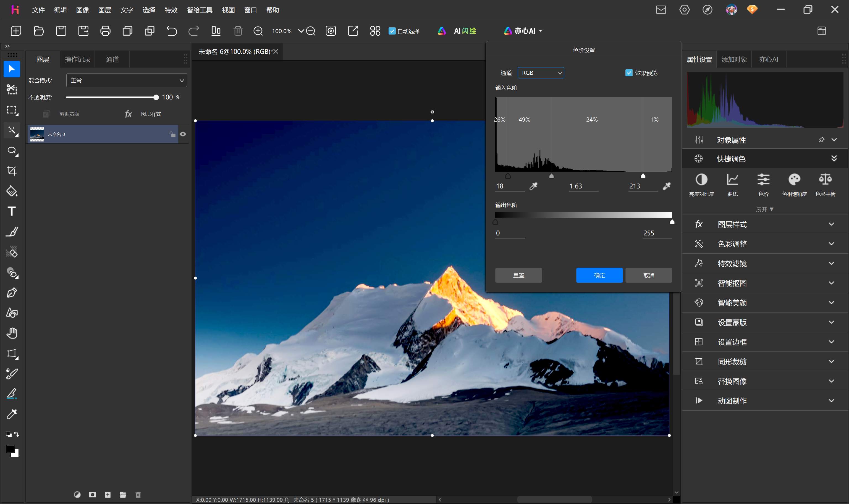The image size is (849, 504).
Task: Toggle the 剪贴蒙版 clipping mask option
Action: [x=61, y=114]
